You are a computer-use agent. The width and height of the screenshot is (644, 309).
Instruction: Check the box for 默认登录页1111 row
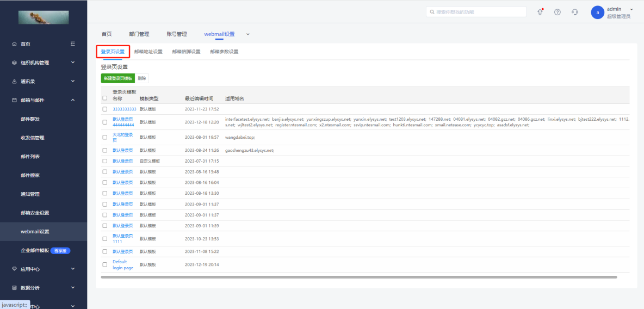point(105,239)
